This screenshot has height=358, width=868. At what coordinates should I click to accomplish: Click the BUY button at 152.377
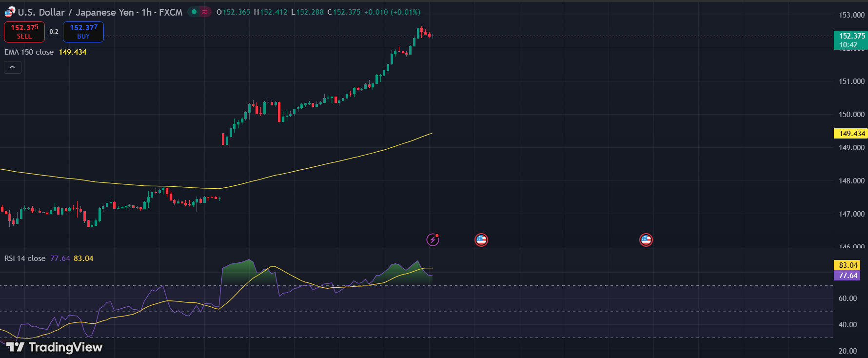83,32
